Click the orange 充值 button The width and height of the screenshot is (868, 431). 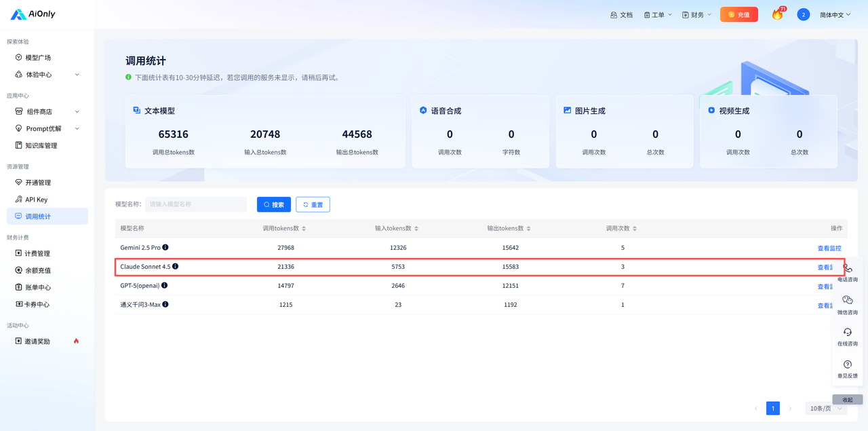pos(739,14)
